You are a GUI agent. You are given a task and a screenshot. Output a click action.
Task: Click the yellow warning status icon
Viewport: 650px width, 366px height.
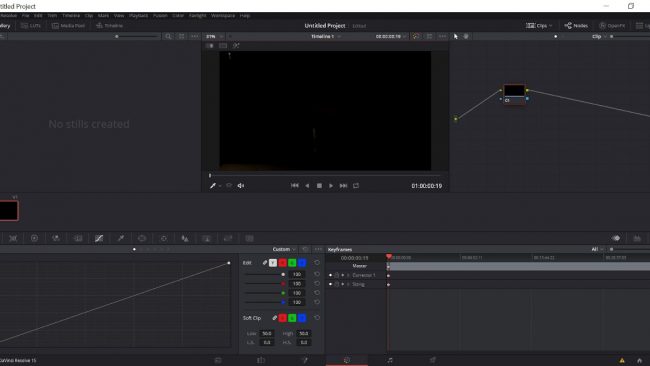pyautogui.click(x=622, y=360)
